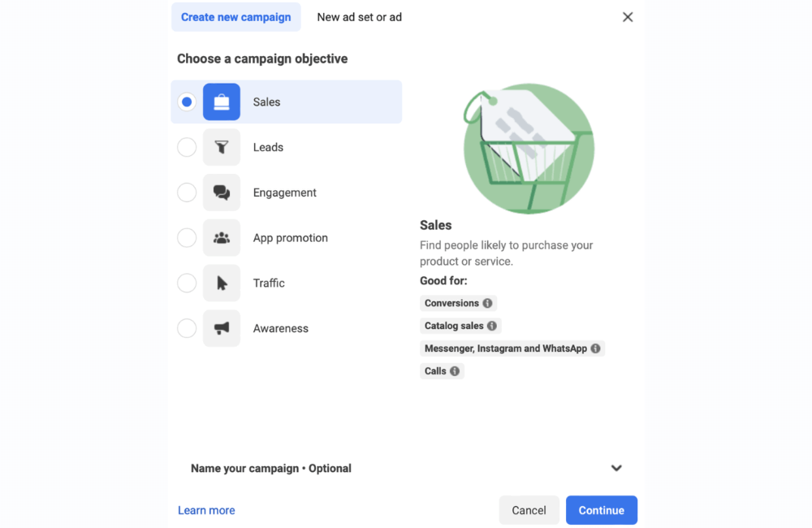
Task: Click info icon next to Calls
Action: (x=455, y=371)
